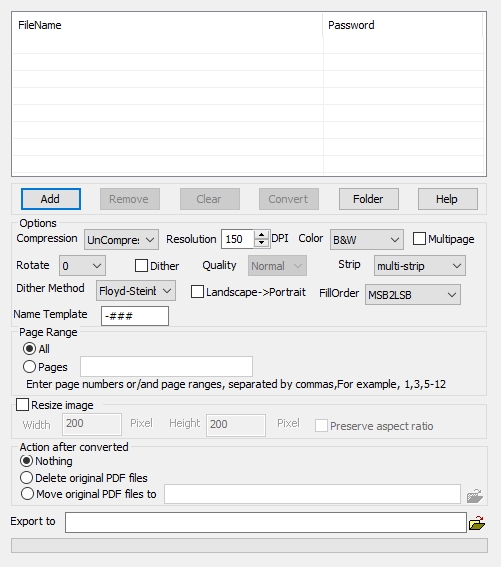The width and height of the screenshot is (501, 567).
Task: Open the Compression dropdown
Action: [121, 239]
